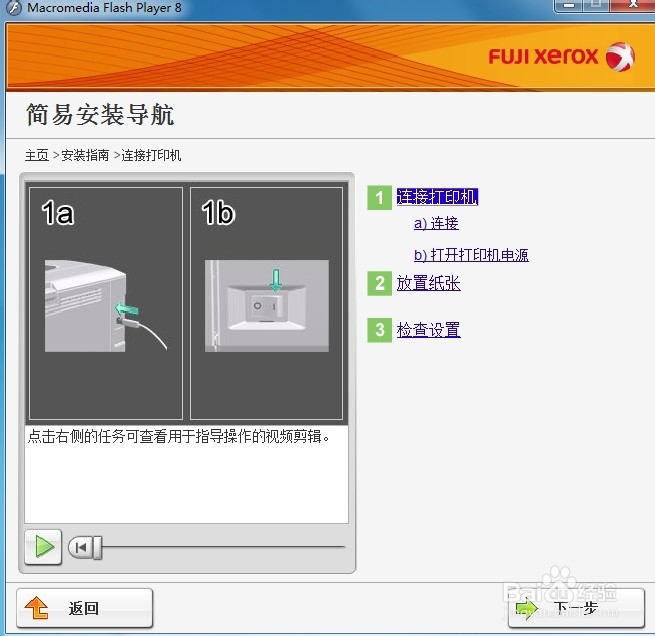This screenshot has height=636, width=655.
Task: Click 主页 in the breadcrumb
Action: (37, 155)
